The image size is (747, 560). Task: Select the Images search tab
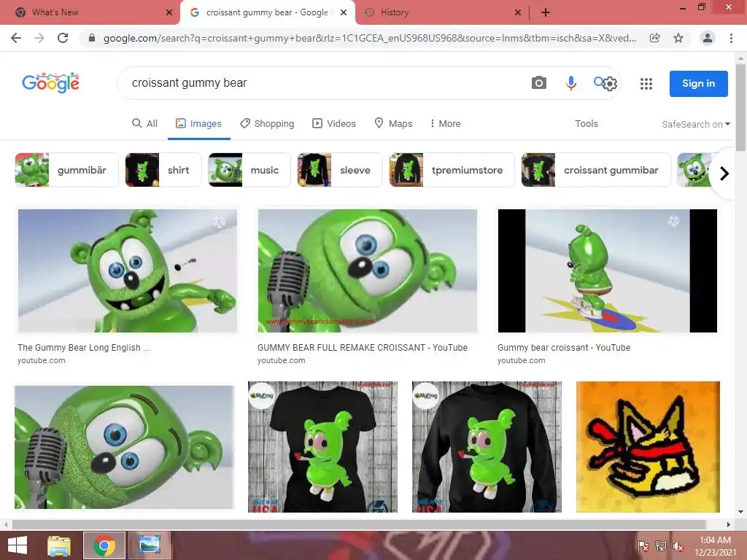(198, 123)
